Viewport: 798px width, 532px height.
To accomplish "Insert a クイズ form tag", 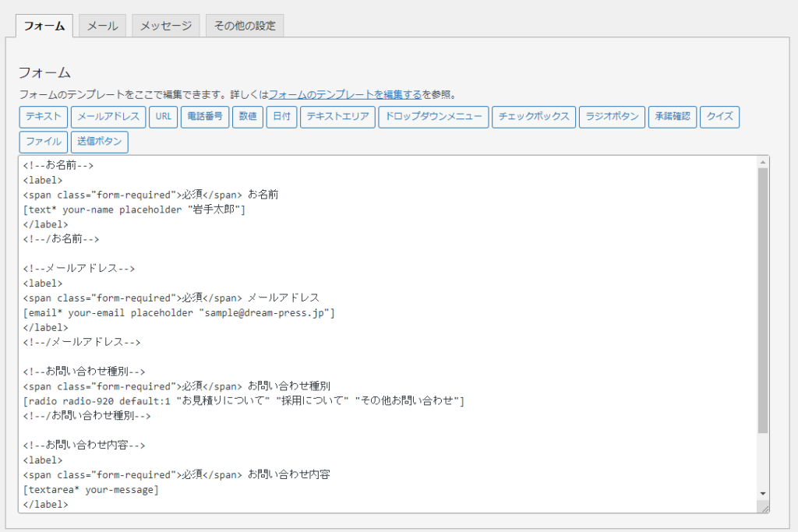I will point(719,118).
